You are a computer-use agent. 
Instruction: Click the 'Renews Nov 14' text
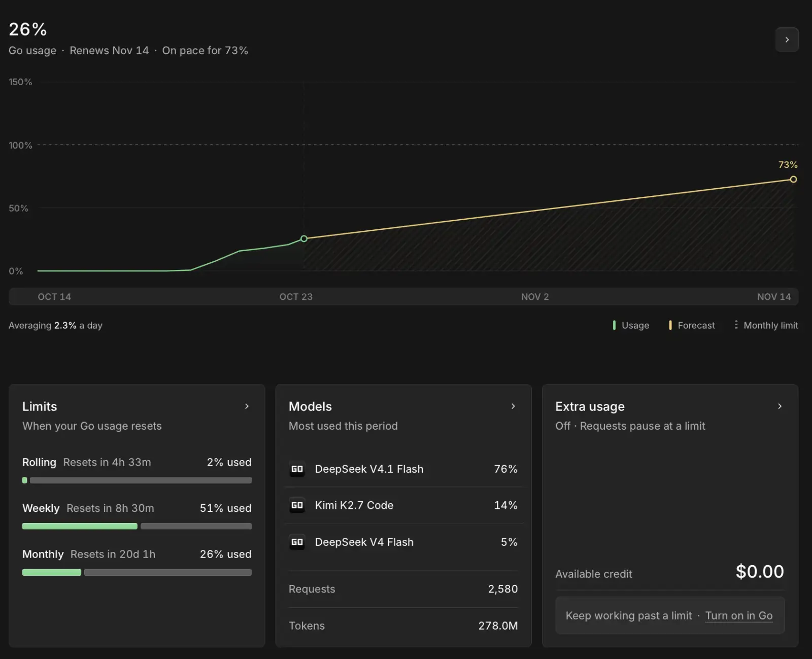(x=109, y=51)
